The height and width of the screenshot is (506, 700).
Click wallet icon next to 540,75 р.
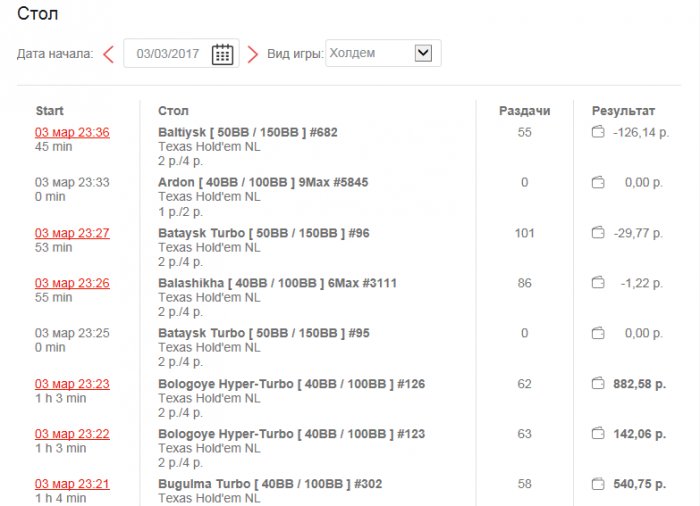coord(598,484)
